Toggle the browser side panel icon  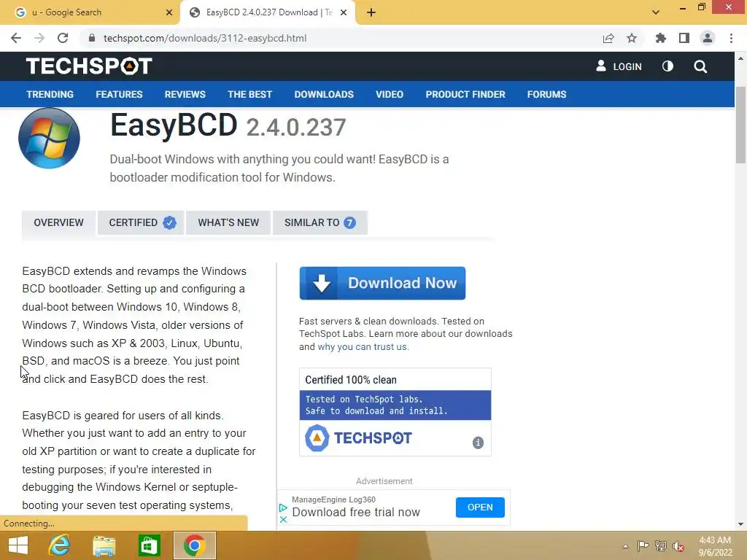point(684,38)
